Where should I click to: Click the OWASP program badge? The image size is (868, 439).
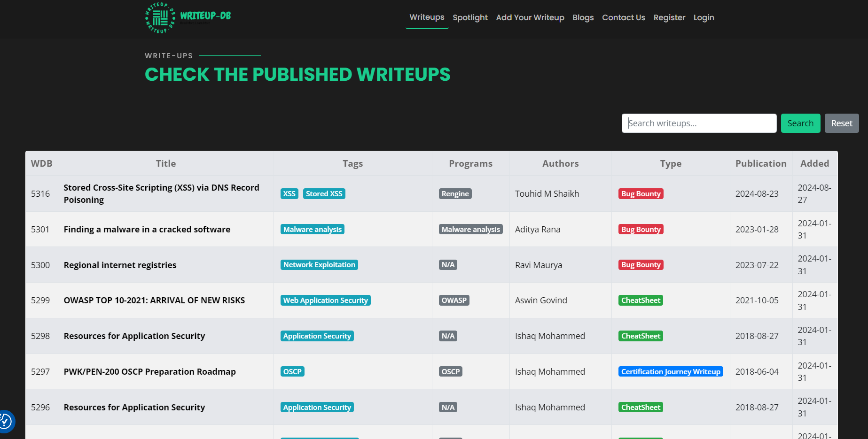pyautogui.click(x=454, y=300)
